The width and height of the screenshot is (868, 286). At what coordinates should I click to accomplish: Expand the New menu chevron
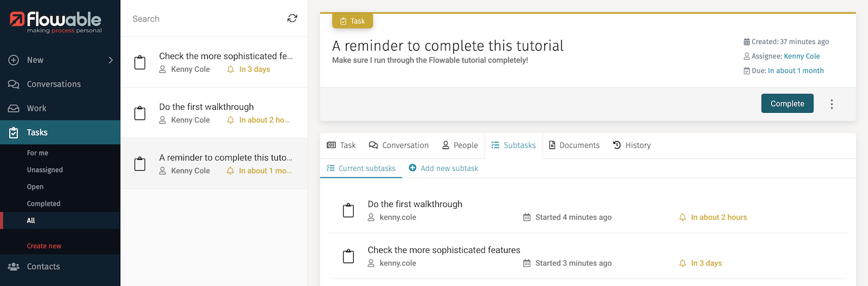(x=110, y=60)
